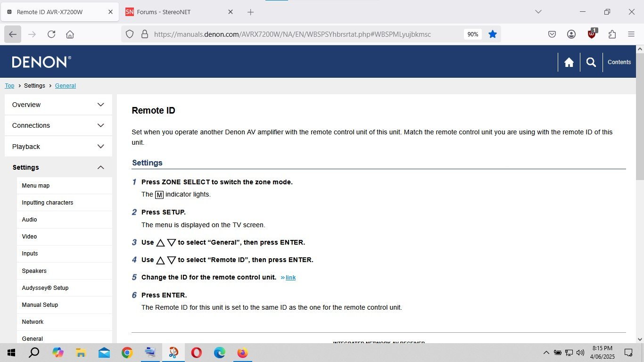This screenshot has width=644, height=362.
Task: Select Audio in the Settings sidebar
Action: (65, 220)
